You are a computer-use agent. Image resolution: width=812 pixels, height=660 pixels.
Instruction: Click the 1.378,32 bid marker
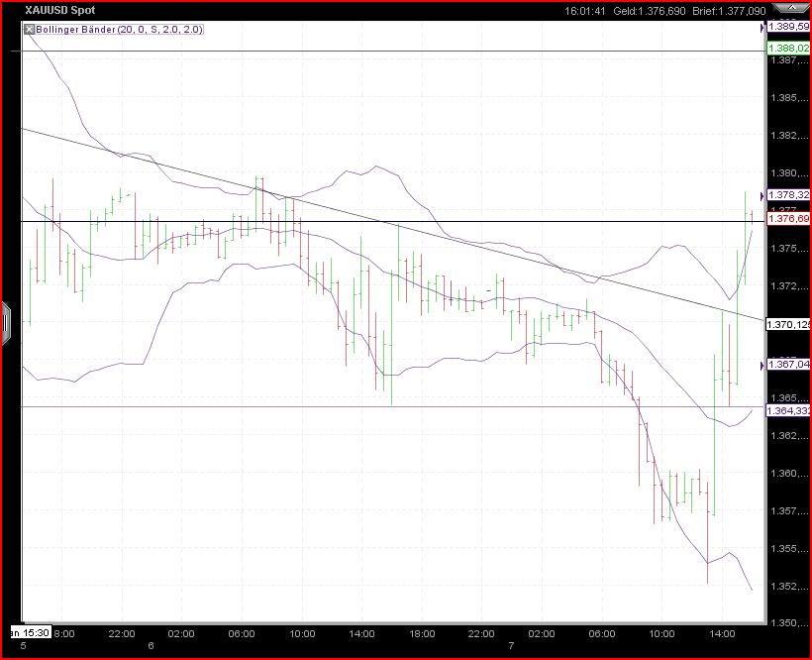point(787,196)
